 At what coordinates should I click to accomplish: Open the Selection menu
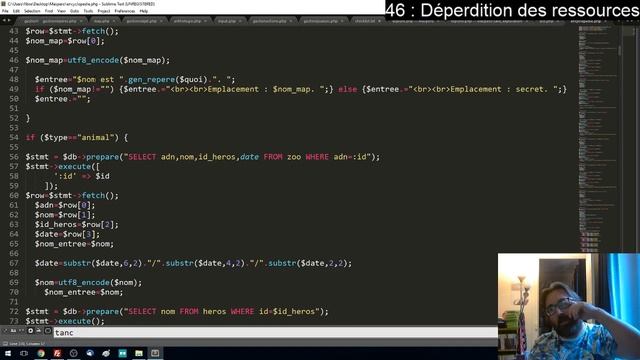coord(32,11)
